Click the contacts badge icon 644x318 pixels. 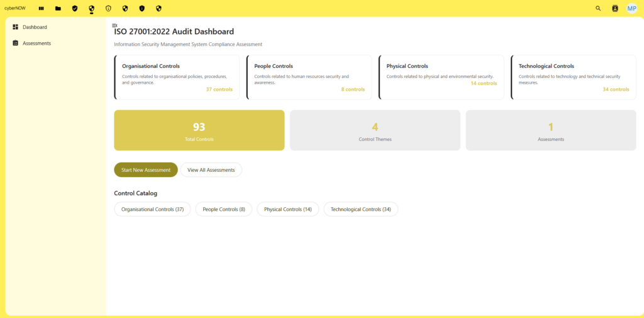click(x=615, y=8)
